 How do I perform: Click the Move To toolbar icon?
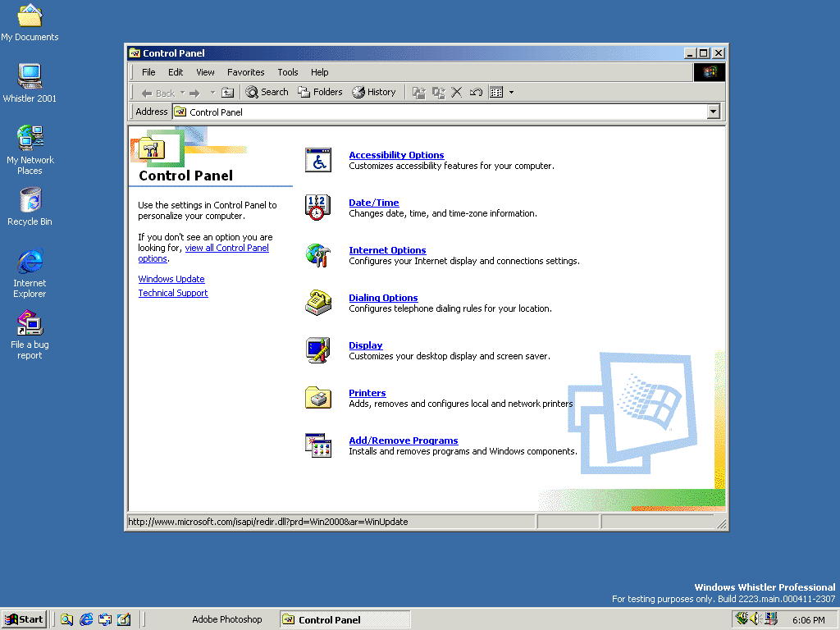419,93
